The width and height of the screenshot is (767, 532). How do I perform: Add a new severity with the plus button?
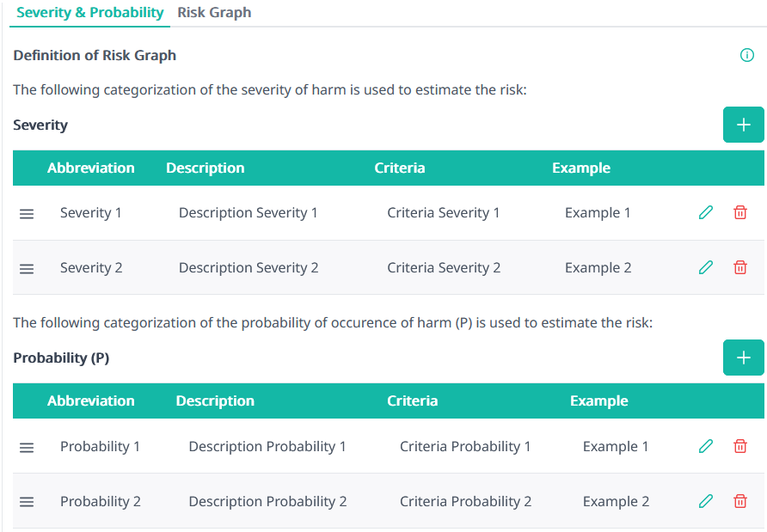[x=743, y=125]
